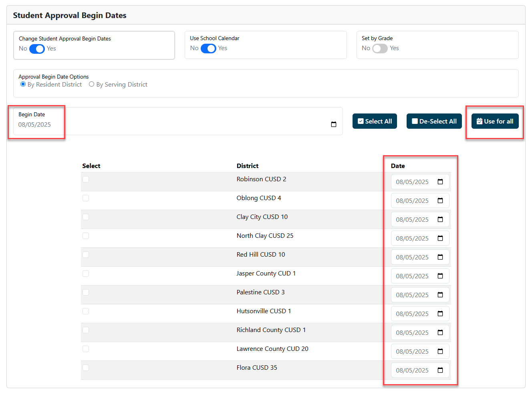Image resolution: width=532 pixels, height=397 pixels.
Task: Edit the date for Palestine CUSD 3
Action: coord(420,295)
